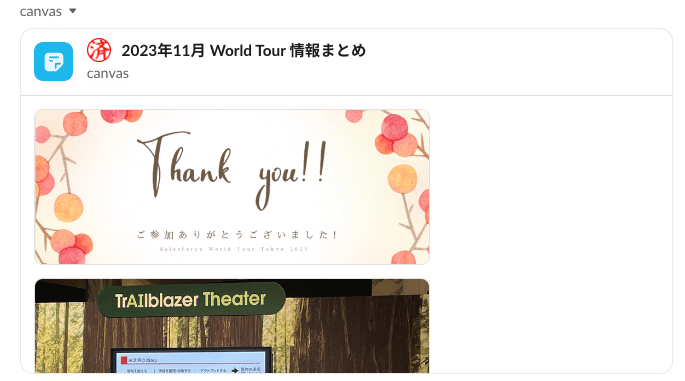Click the red 済 stamp emoji
The height and width of the screenshot is (381, 685).
pyautogui.click(x=99, y=50)
